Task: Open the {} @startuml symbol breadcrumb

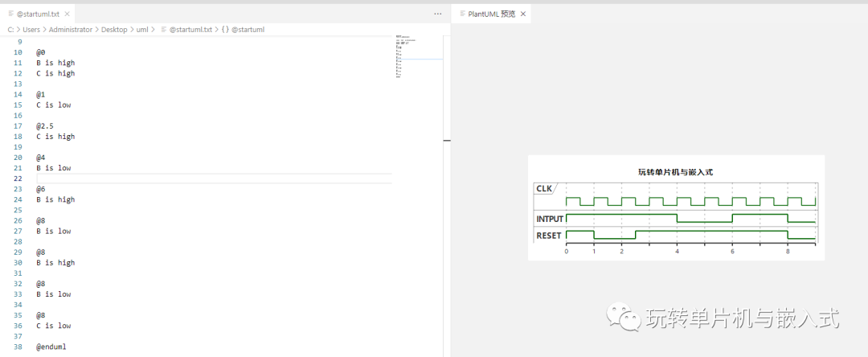Action: [x=243, y=30]
